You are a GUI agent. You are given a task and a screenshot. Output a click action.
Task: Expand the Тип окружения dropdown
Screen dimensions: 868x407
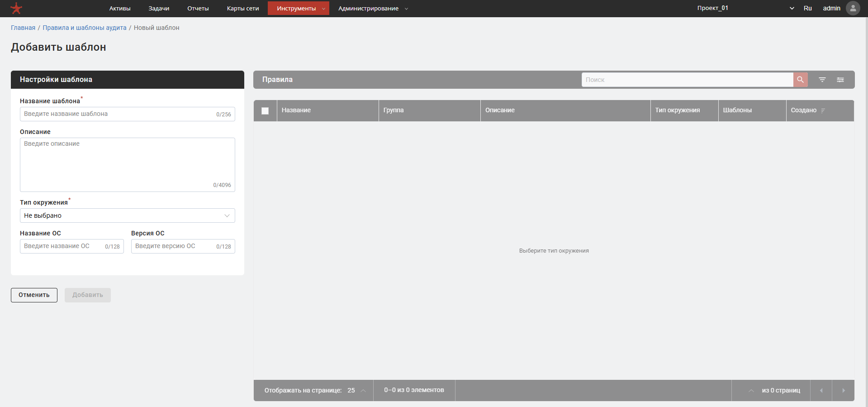point(128,215)
